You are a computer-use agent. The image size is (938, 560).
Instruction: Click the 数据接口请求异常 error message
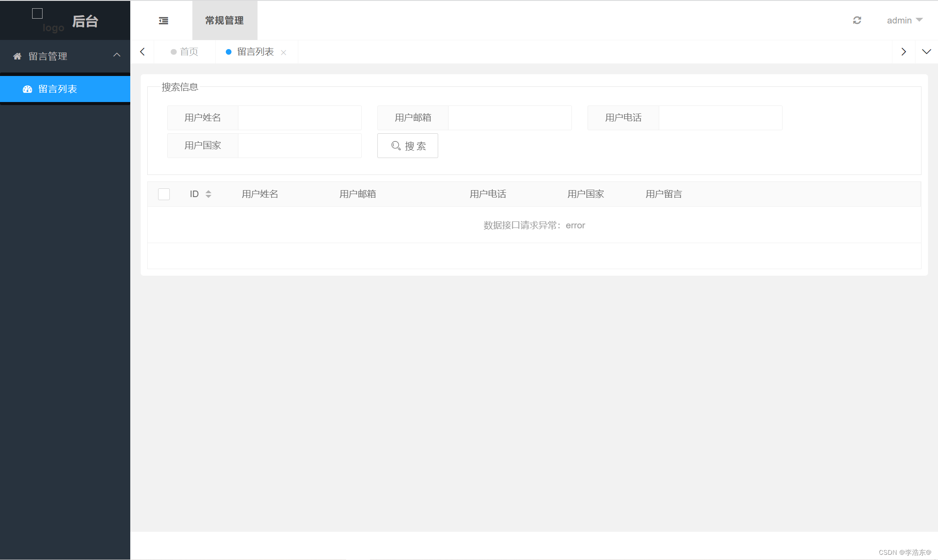click(535, 225)
